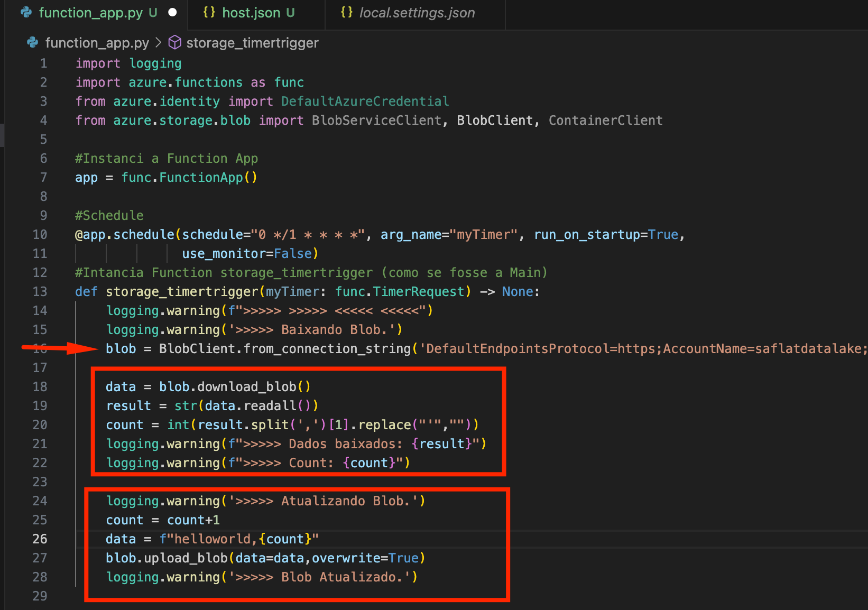Click 'func.FunctionApp()' on line 7
This screenshot has height=610, width=868.
click(x=189, y=178)
